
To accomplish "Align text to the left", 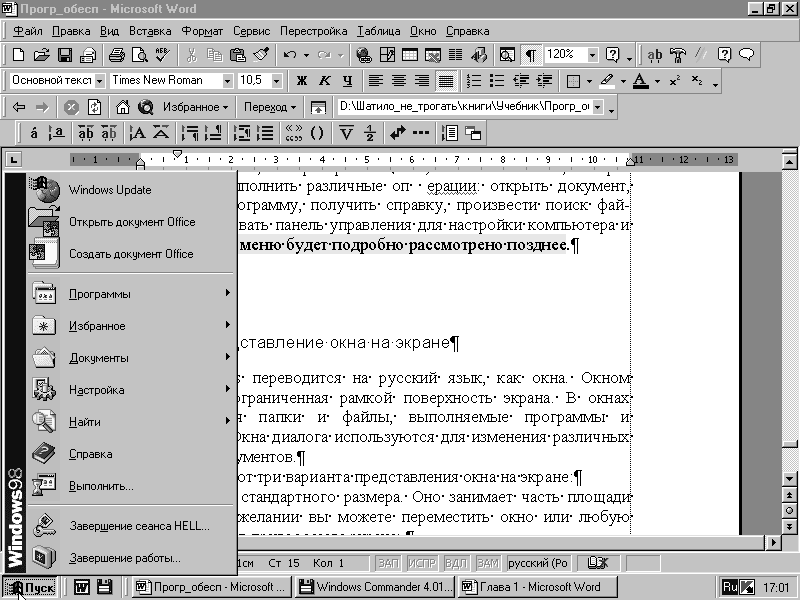I will (x=376, y=81).
